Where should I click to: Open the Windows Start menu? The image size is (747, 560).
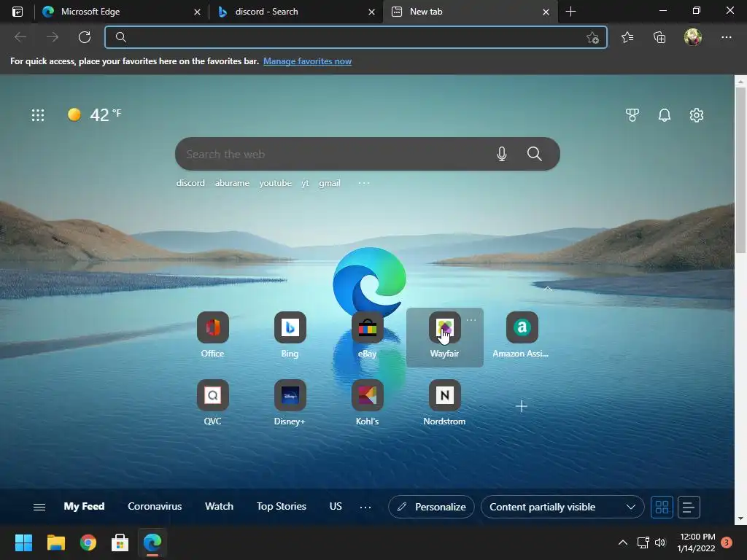pos(23,542)
